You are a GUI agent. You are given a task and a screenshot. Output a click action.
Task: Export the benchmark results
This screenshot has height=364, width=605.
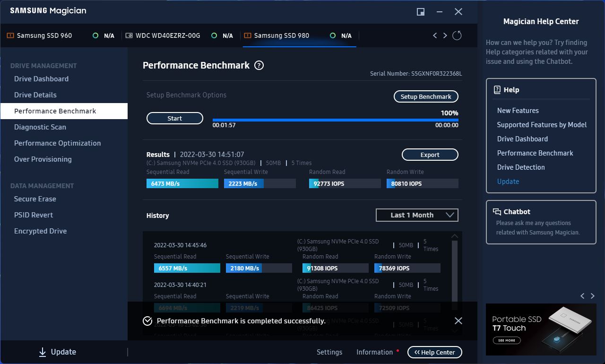pos(430,155)
